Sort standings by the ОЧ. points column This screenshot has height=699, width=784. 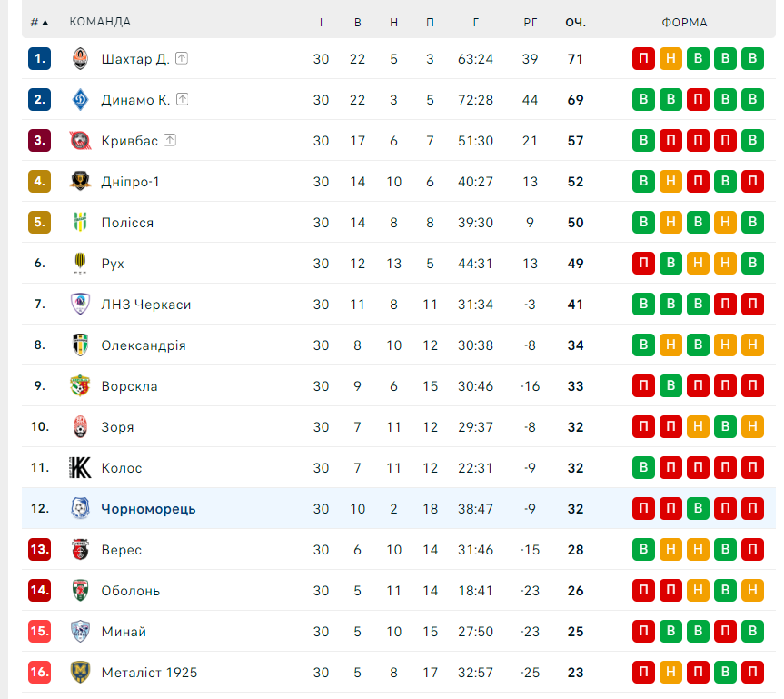tap(575, 23)
